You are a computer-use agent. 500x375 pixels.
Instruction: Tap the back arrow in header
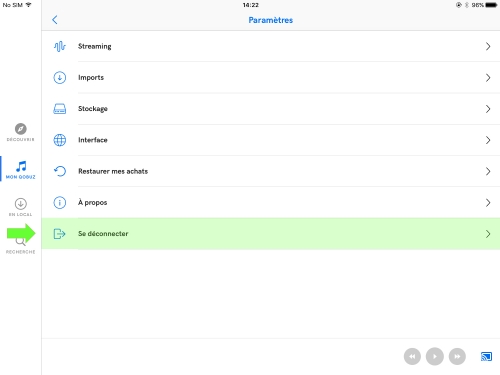click(55, 20)
